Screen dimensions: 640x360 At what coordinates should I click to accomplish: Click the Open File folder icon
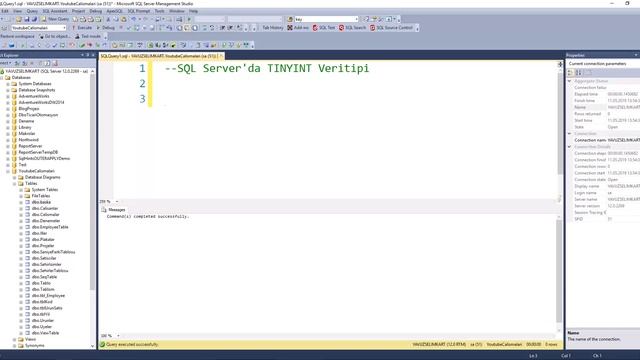tap(19, 19)
